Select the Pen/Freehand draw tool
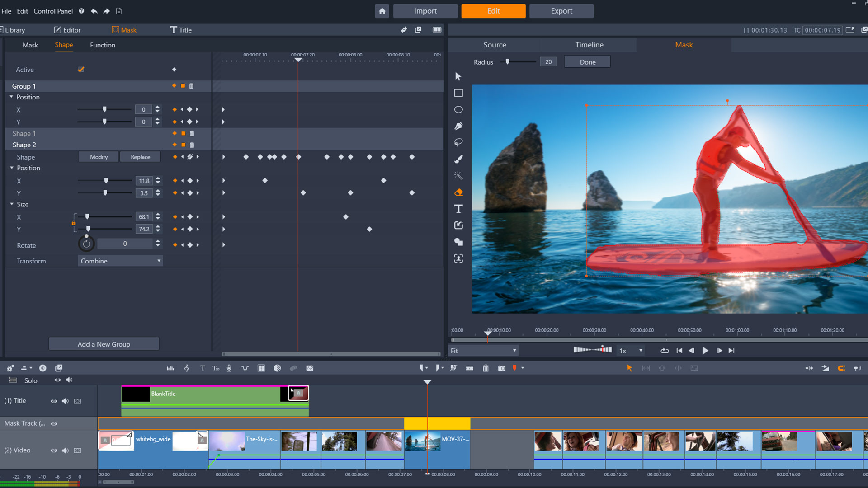 pyautogui.click(x=458, y=126)
